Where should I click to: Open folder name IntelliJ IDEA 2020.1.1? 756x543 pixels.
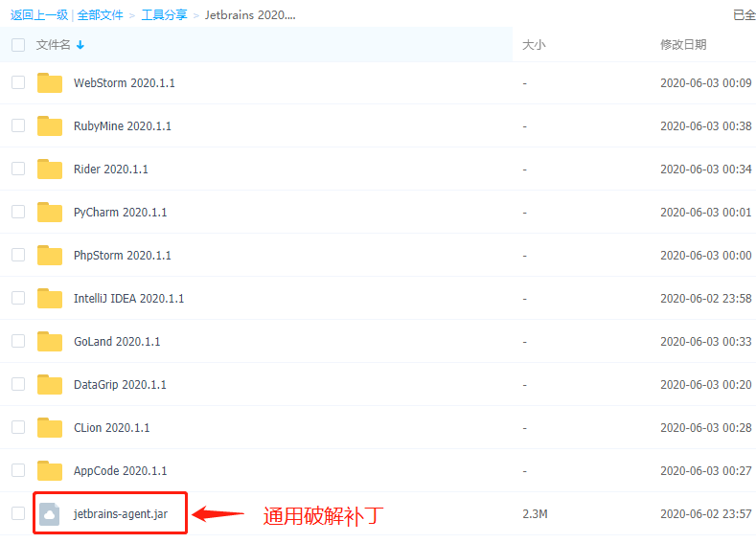[128, 299]
